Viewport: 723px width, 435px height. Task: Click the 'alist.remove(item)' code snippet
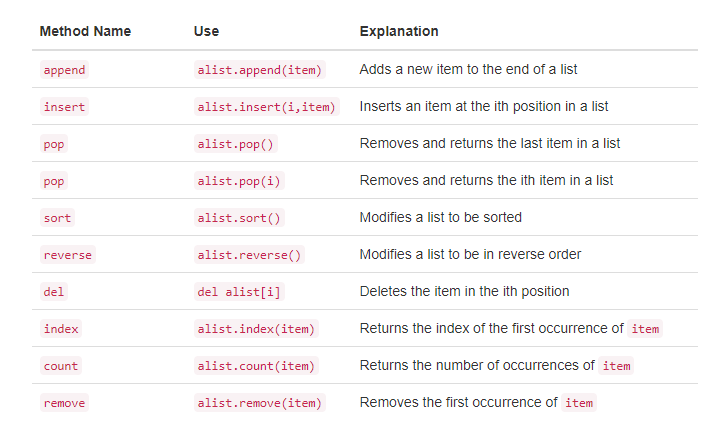coord(259,403)
